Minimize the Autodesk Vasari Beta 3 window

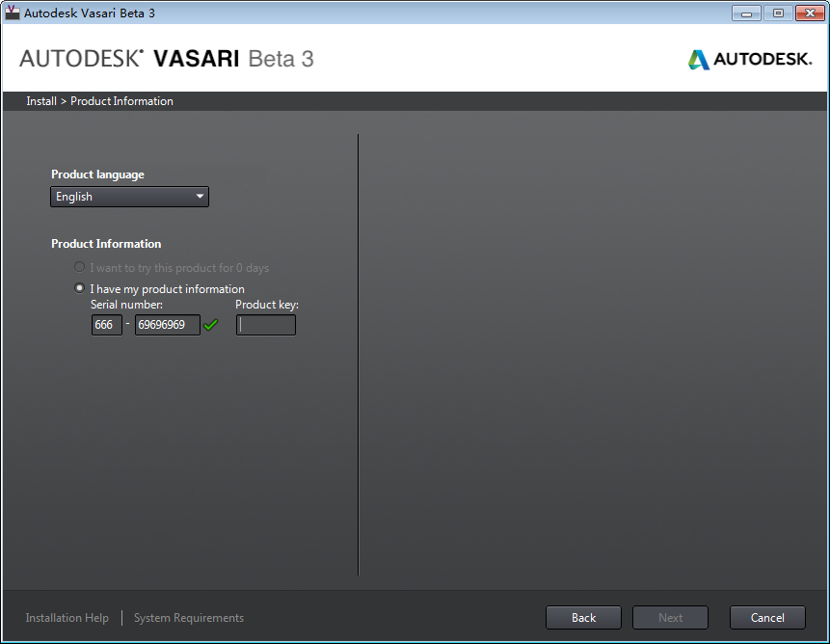click(x=746, y=13)
